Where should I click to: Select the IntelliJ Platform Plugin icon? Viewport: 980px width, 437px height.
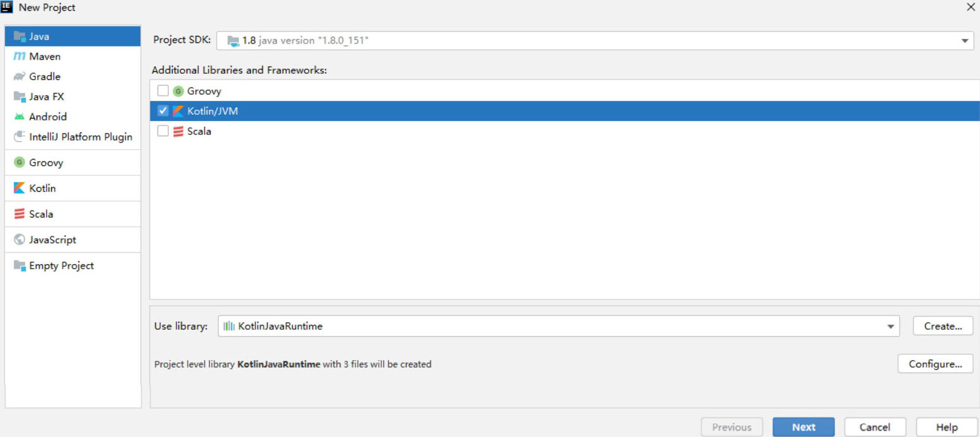coord(19,137)
